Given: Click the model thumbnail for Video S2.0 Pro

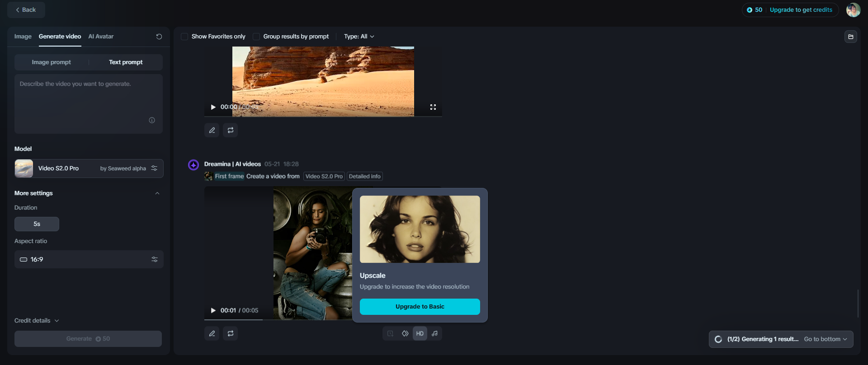Looking at the screenshot, I should pos(24,168).
